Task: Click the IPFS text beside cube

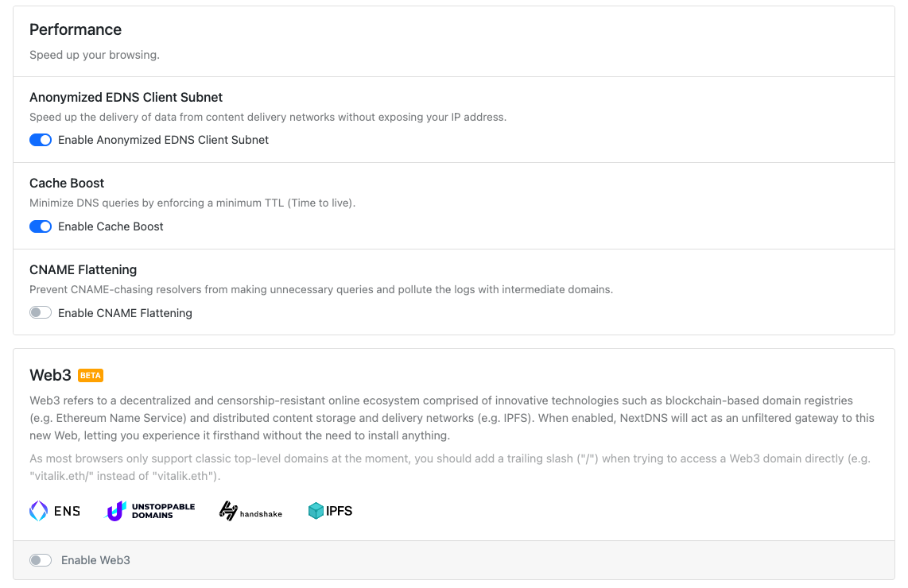Action: (x=340, y=511)
